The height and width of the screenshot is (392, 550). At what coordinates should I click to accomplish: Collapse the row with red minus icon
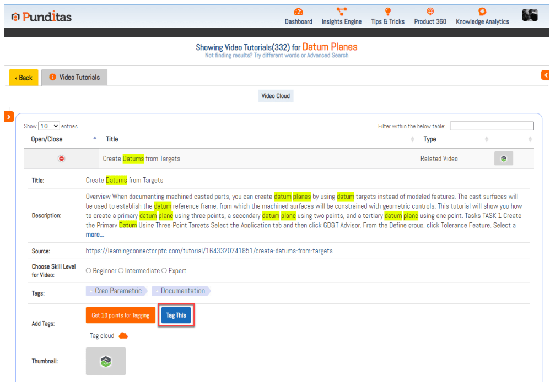tap(62, 159)
